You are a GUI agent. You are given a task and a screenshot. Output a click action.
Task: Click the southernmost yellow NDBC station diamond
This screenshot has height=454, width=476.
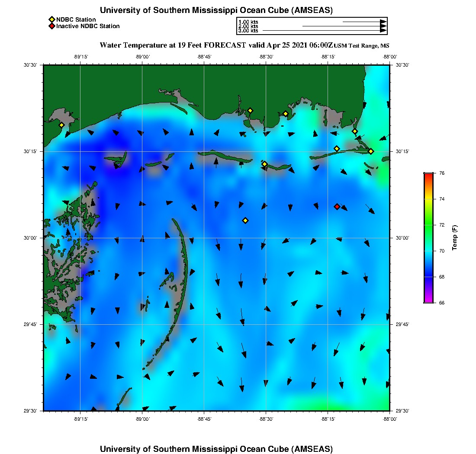pos(245,221)
